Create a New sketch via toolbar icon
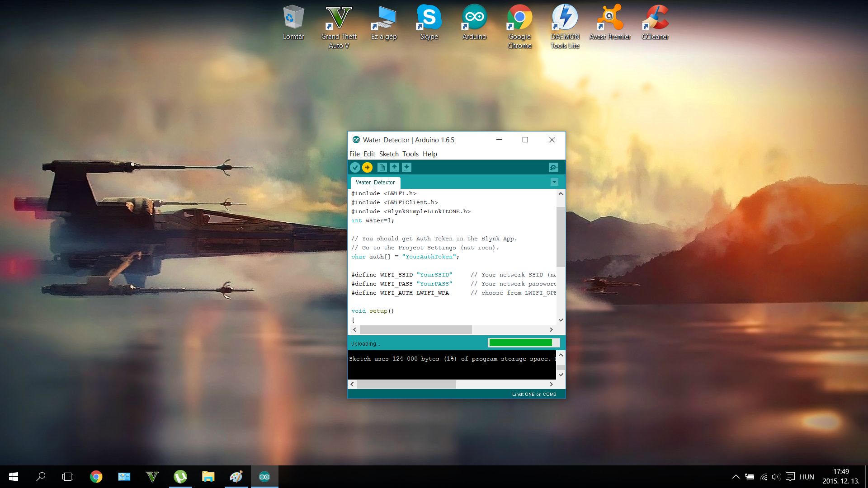Image resolution: width=868 pixels, height=488 pixels. point(382,168)
